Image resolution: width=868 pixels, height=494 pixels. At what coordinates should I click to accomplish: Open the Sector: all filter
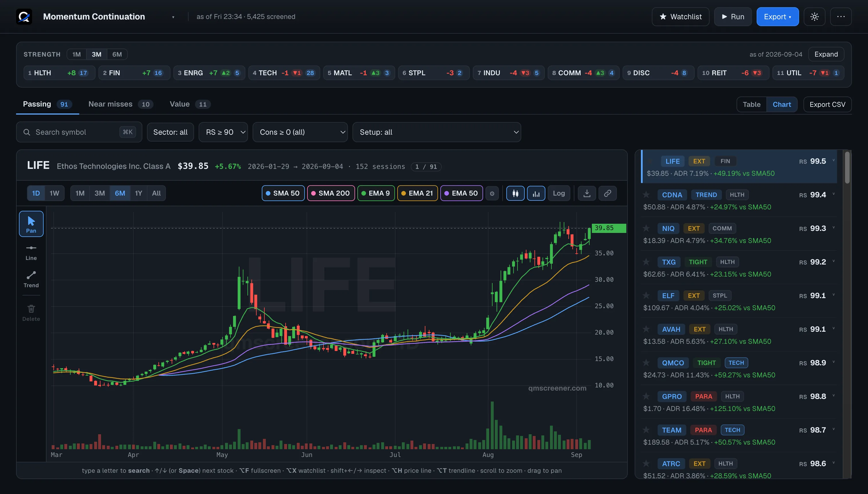tap(170, 132)
